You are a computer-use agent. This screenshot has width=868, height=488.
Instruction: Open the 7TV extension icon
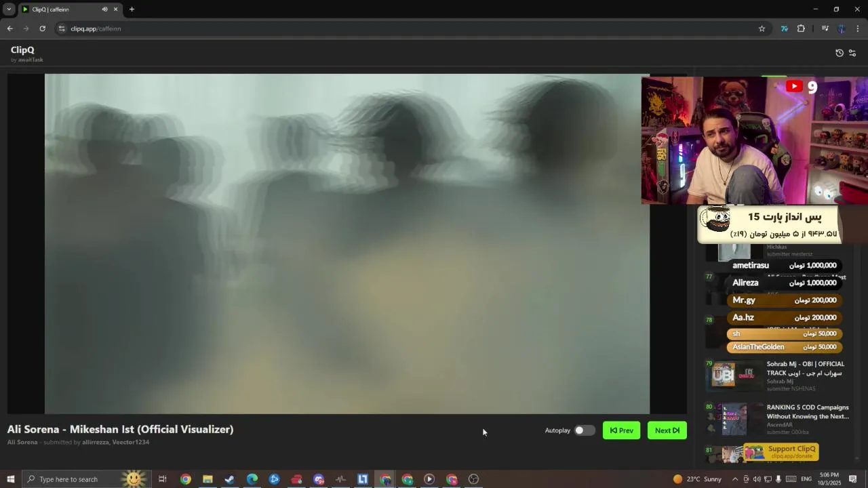click(x=785, y=28)
